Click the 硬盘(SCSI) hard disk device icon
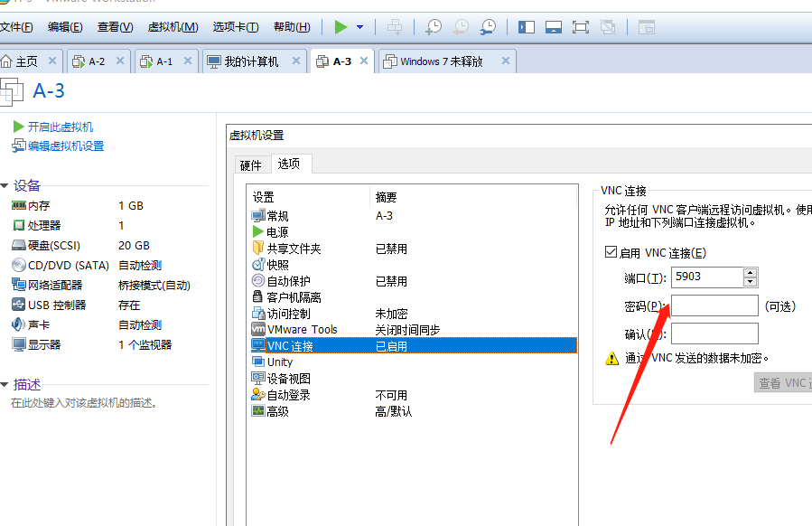Viewport: 812px width, 526px height. click(x=19, y=245)
